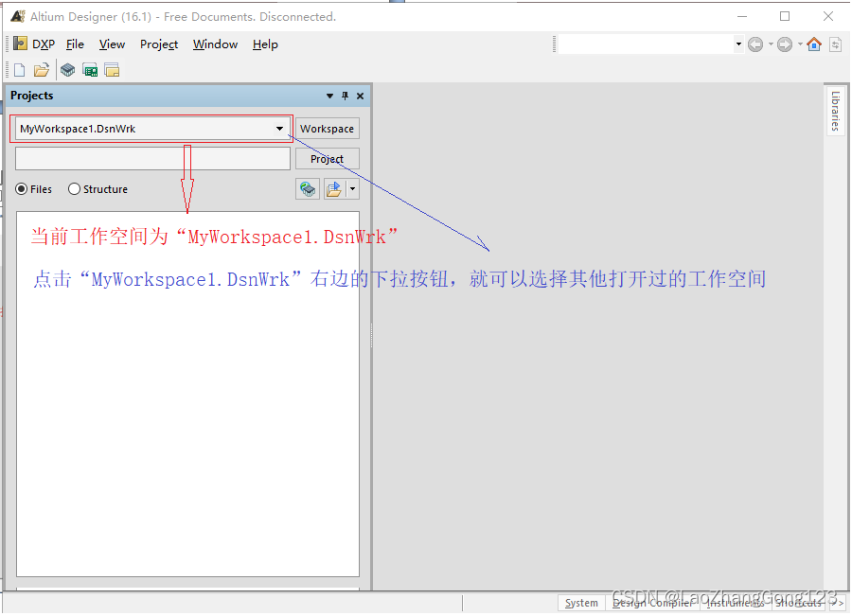Screen dimensions: 852x616
Task: Open the Libraries side panel tab
Action: point(836,112)
